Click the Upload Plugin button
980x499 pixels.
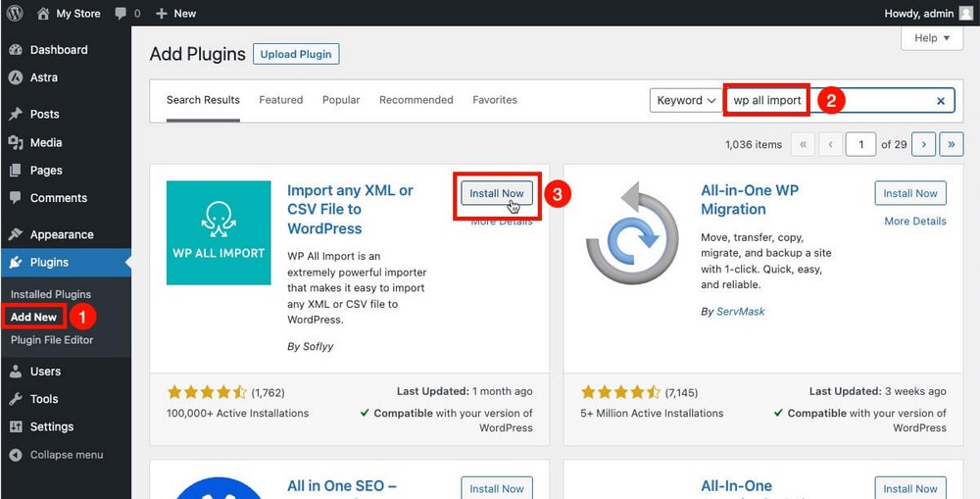[x=296, y=54]
